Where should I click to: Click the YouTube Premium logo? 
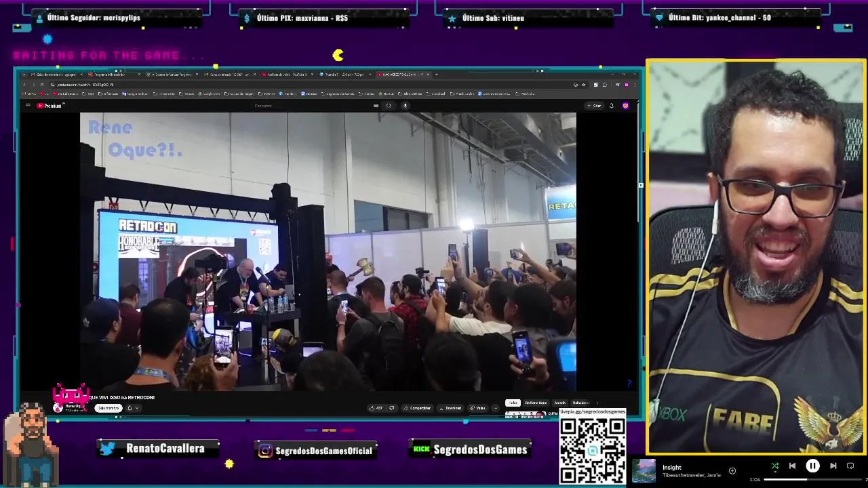tap(50, 106)
